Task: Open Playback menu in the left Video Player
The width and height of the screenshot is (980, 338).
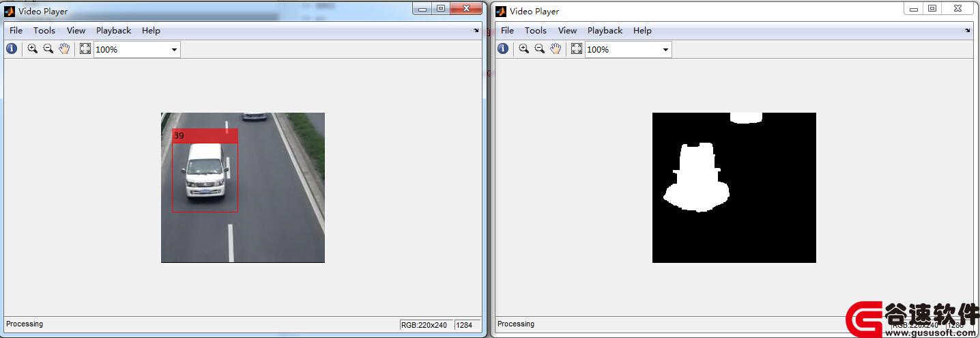Action: [113, 30]
